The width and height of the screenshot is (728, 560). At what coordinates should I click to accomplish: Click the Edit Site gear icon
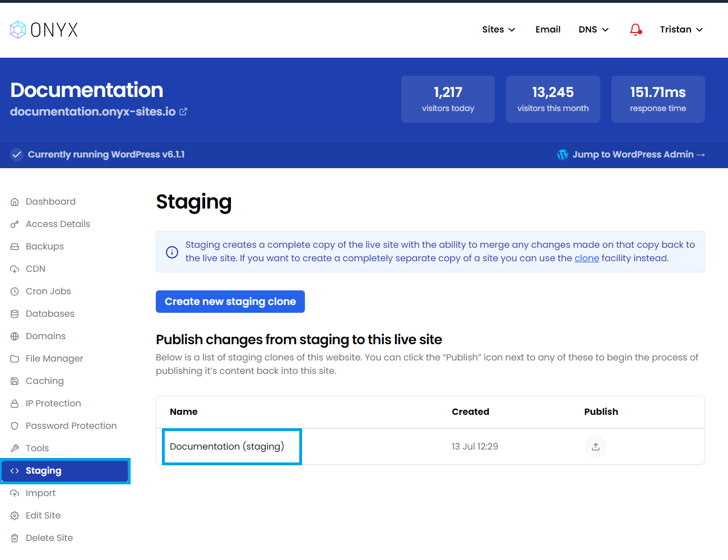click(x=15, y=516)
